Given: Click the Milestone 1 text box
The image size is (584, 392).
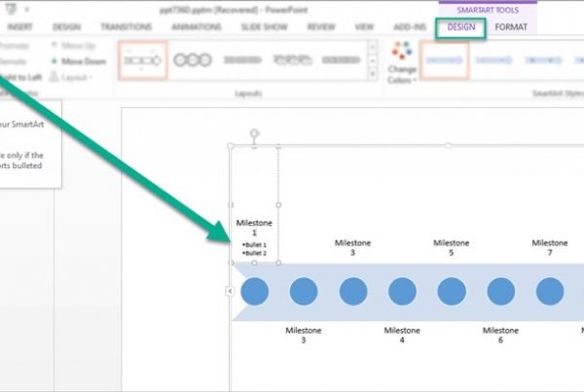Looking at the screenshot, I should click(x=255, y=231).
